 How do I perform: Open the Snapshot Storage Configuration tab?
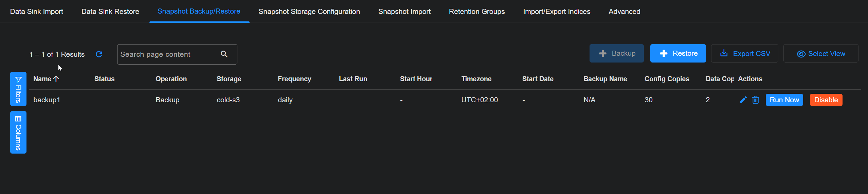309,12
